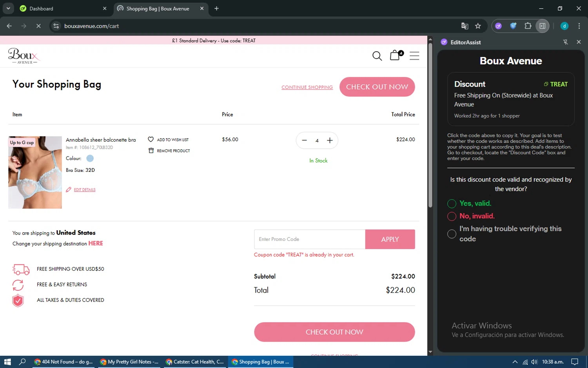Click the page vertical scrollbar thumb
Image resolution: width=588 pixels, height=368 pixels.
(x=430, y=125)
